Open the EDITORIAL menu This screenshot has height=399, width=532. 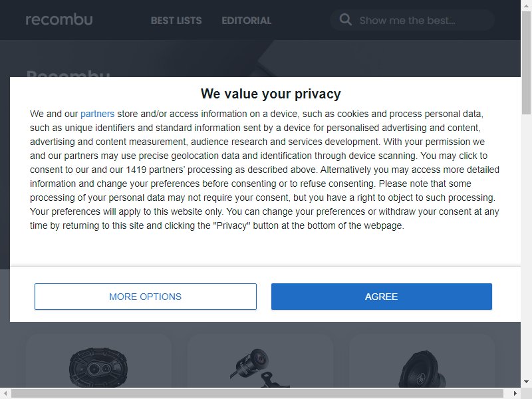pyautogui.click(x=246, y=21)
